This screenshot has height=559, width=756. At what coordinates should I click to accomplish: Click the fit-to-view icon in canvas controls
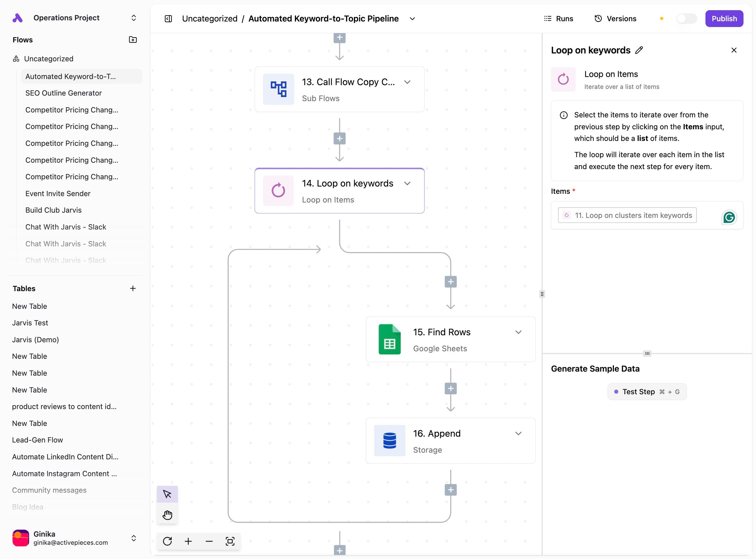(x=230, y=541)
